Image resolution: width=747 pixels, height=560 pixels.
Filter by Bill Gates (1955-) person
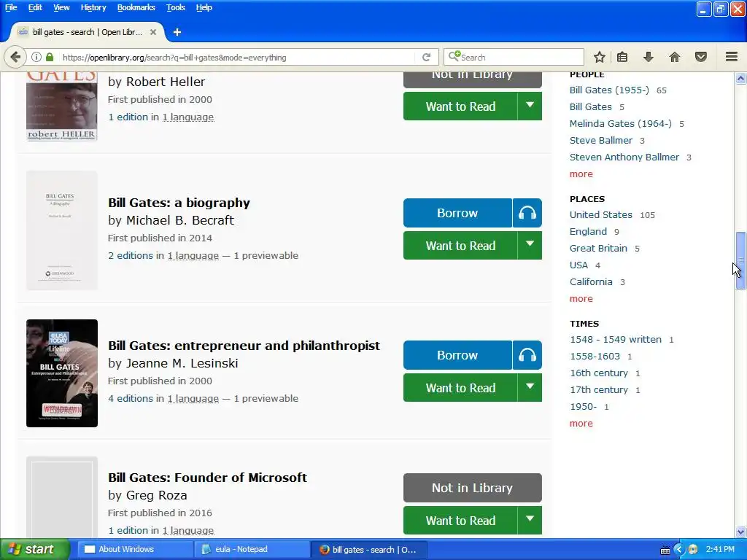(609, 90)
